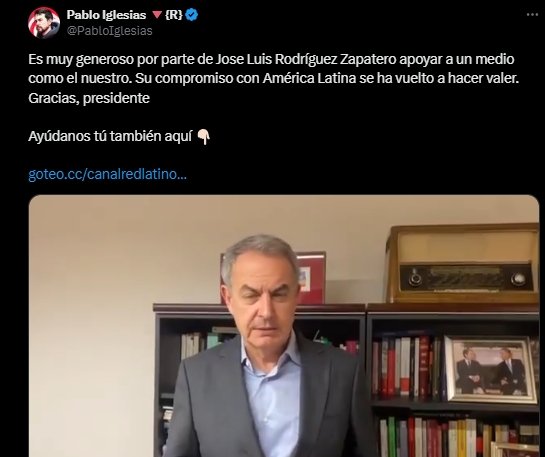
Task: Play the embedded Zapatero video
Action: (284, 326)
